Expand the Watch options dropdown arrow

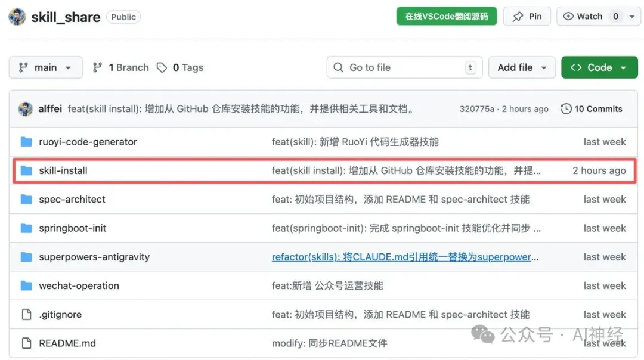pos(632,17)
